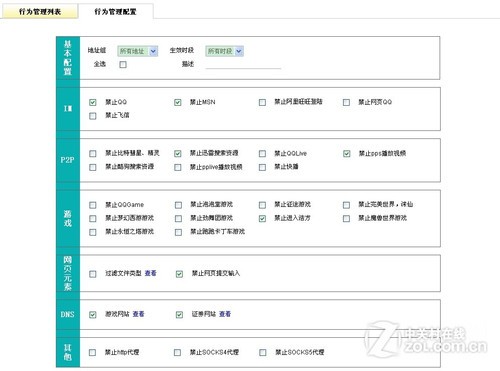Enable the 禁止阿里旺旺登陆 checkbox
Screen dimensions: 500x371
click(262, 102)
